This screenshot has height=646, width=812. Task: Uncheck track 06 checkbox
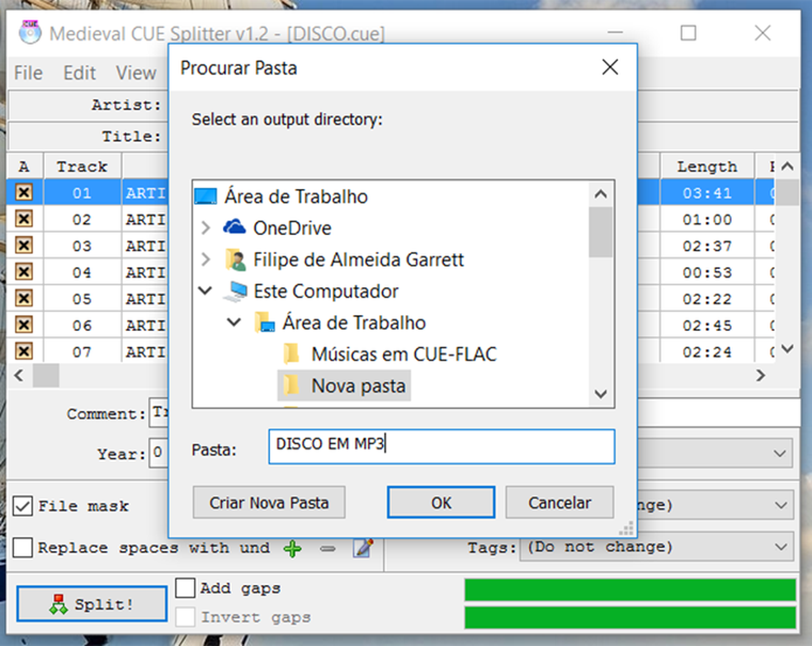[24, 325]
